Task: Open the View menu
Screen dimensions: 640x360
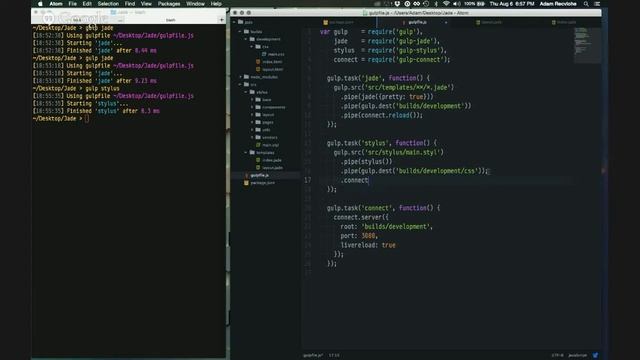Action: [x=146, y=4]
